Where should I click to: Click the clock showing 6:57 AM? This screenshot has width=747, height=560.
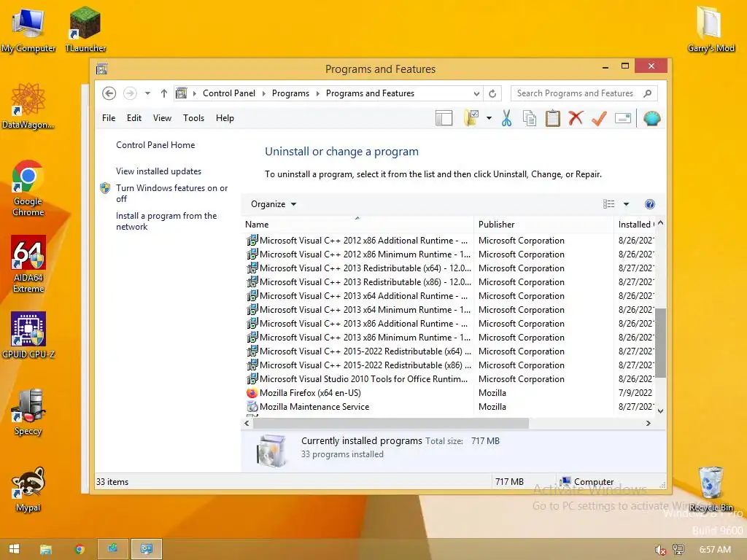click(x=715, y=550)
